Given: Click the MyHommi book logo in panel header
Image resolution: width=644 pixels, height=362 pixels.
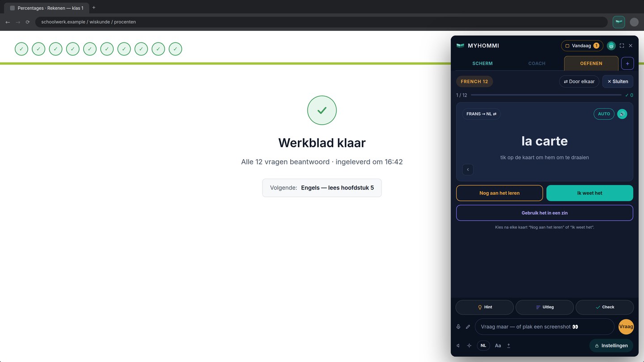Looking at the screenshot, I should 460,46.
